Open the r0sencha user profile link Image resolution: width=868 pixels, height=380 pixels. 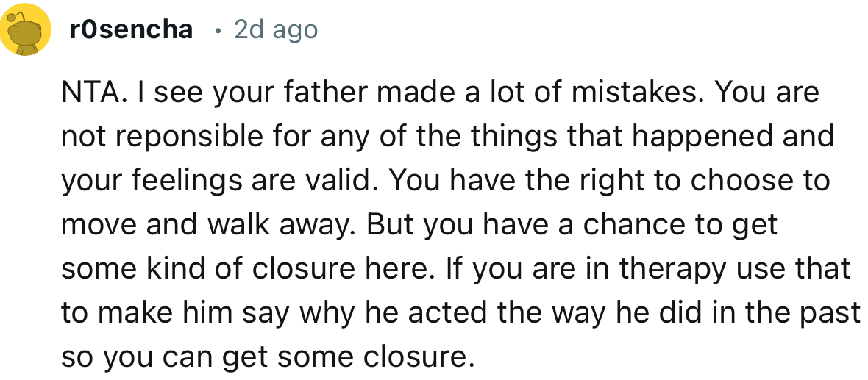pos(129,30)
